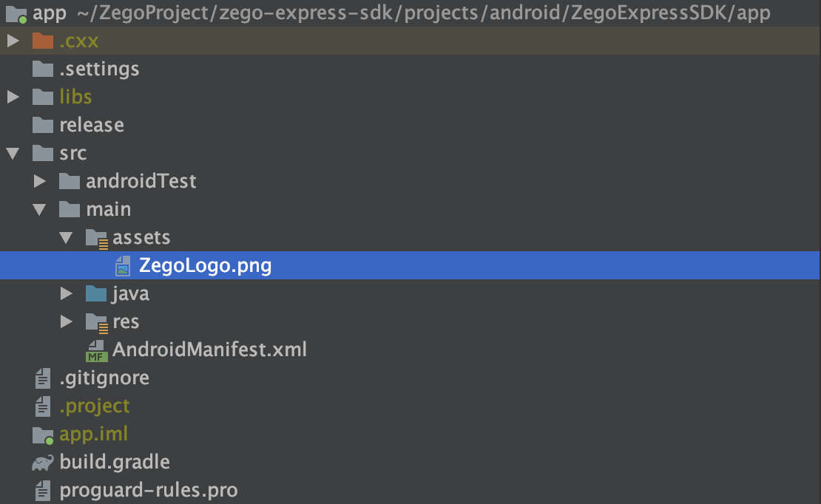Collapse the main folder
Screen dimensions: 821x504
(39, 209)
